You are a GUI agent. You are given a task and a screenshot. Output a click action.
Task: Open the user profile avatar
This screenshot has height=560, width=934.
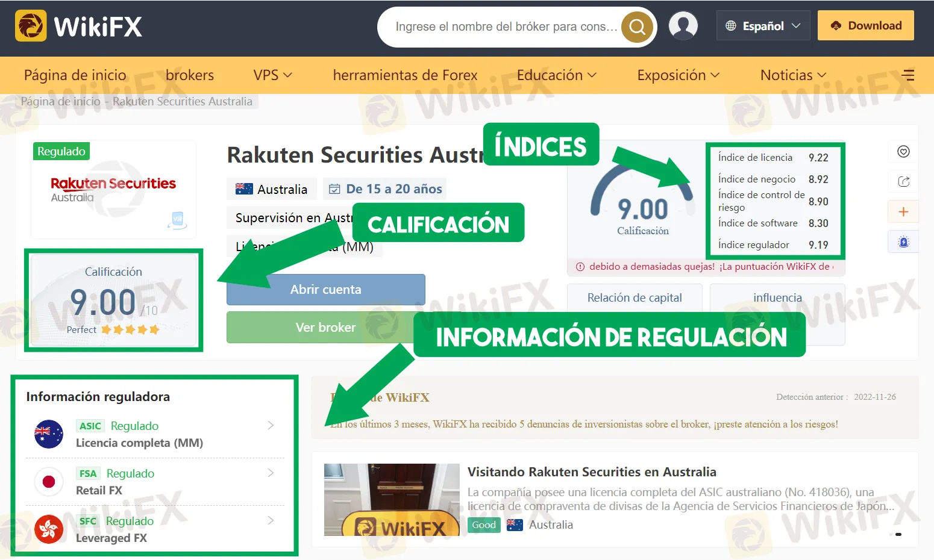tap(683, 26)
